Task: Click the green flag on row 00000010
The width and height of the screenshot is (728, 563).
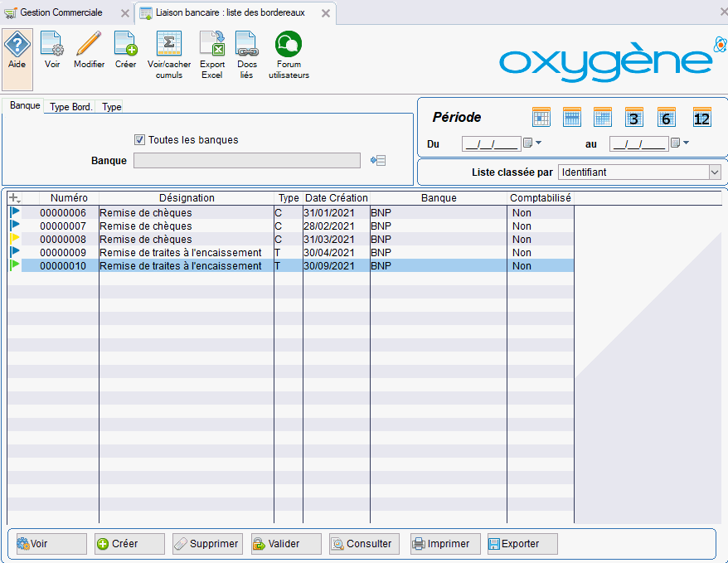Action: tap(15, 265)
